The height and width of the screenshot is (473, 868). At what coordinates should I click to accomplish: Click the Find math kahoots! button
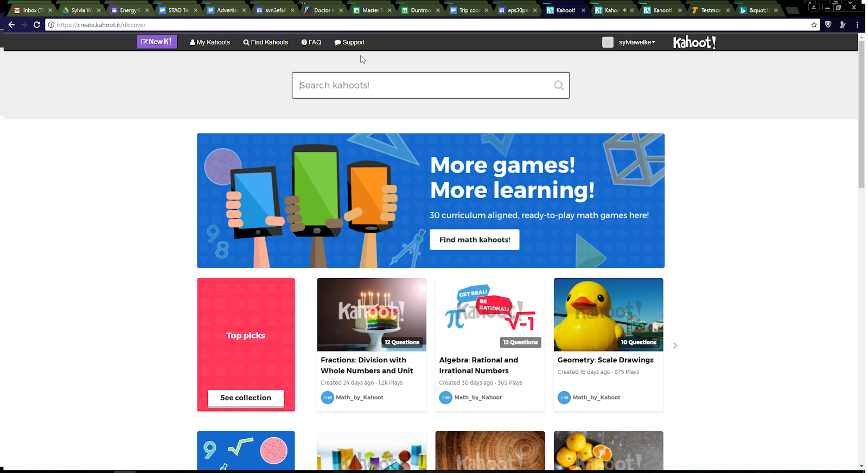[x=475, y=240]
